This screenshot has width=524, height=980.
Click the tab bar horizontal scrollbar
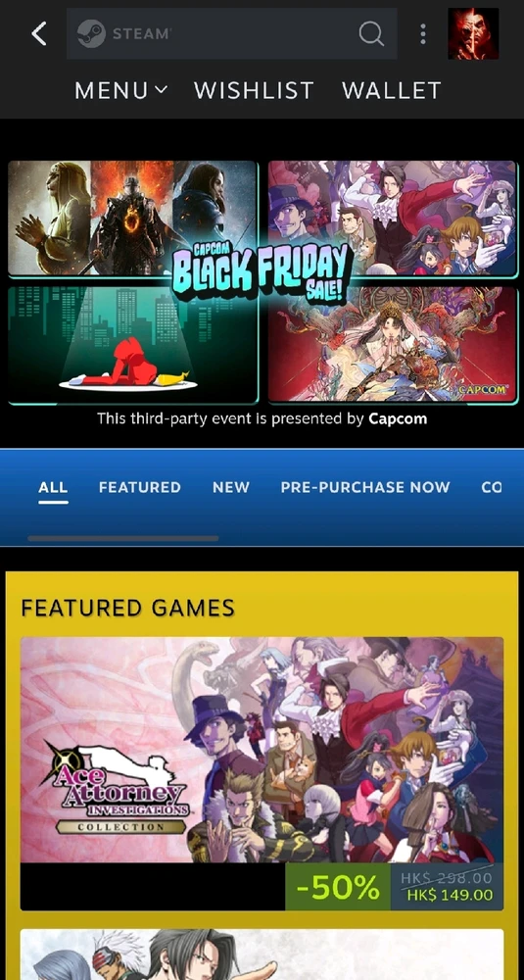pos(123,538)
